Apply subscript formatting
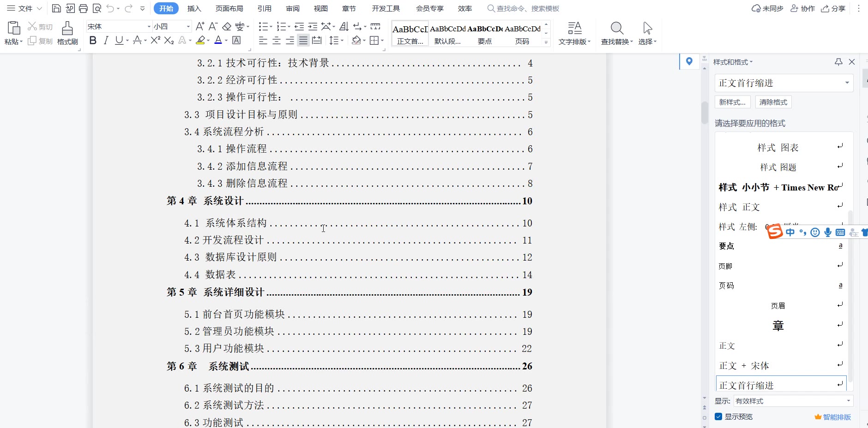Viewport: 868px width, 428px height. pos(169,41)
